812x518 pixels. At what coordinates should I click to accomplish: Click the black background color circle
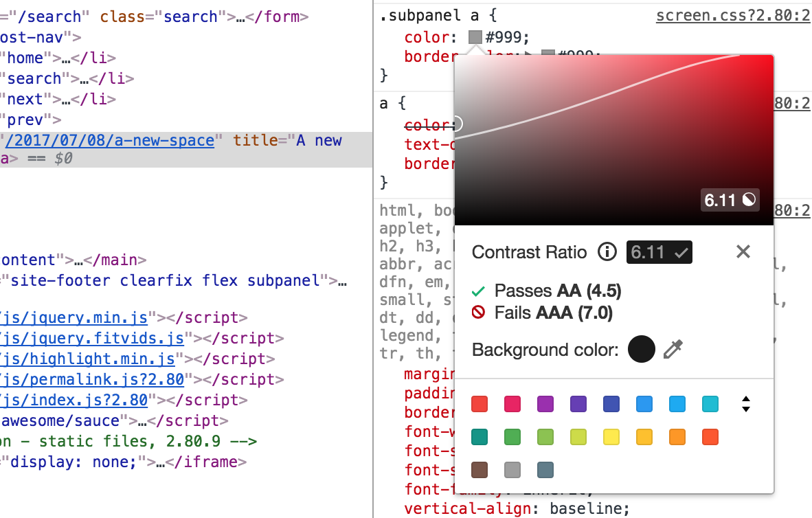click(641, 349)
